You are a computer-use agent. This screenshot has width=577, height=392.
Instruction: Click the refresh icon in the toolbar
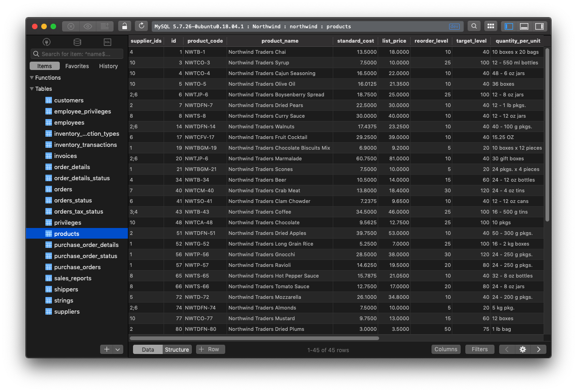pyautogui.click(x=142, y=26)
